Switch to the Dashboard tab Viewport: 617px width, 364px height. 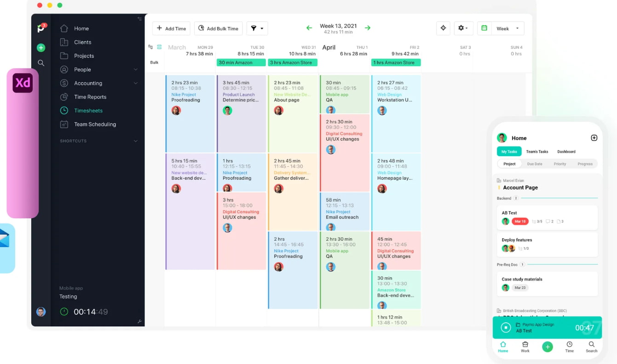(x=566, y=151)
